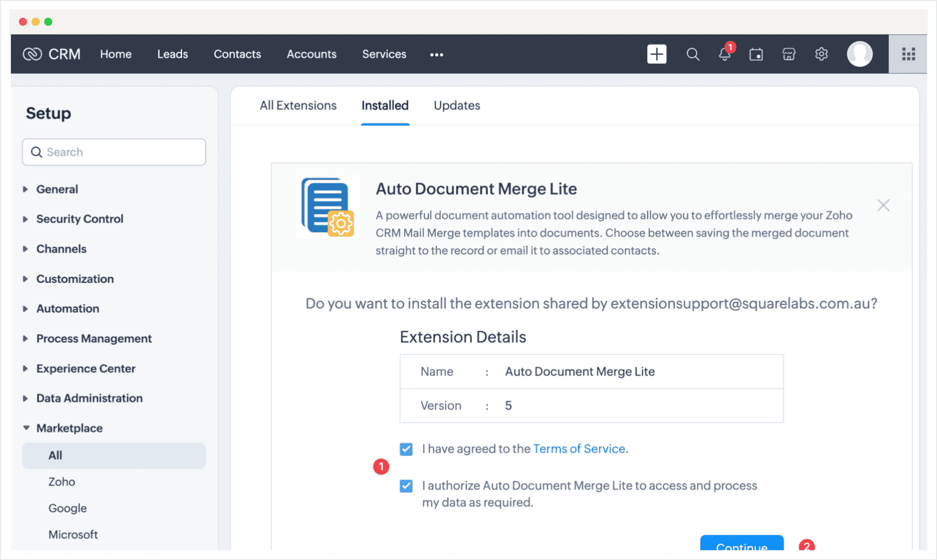Click the Auto Document Merge Lite title

click(x=476, y=189)
